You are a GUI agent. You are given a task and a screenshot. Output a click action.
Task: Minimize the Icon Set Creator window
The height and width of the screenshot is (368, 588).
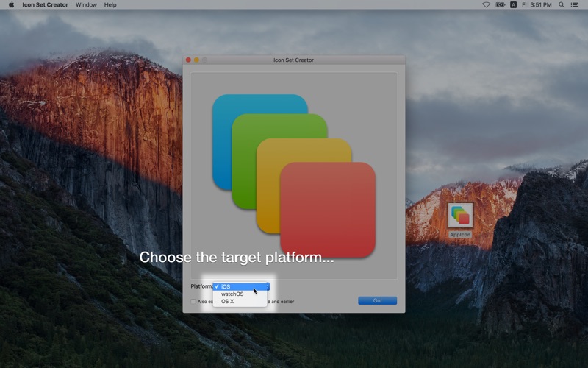[x=196, y=60]
